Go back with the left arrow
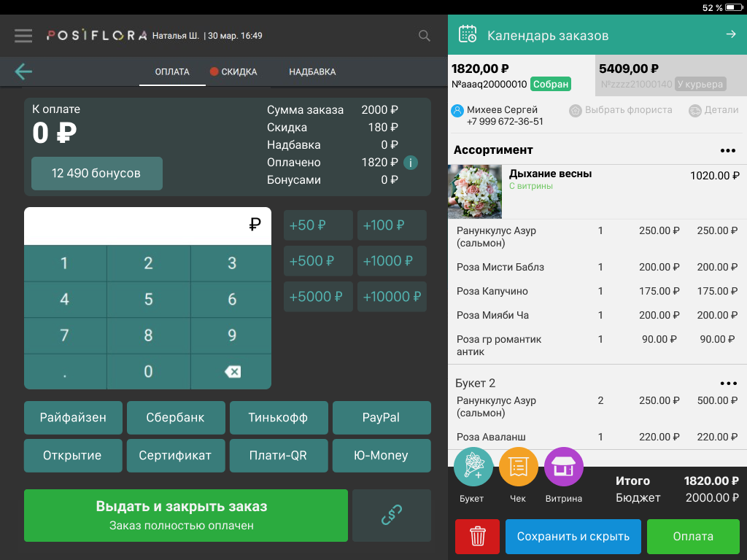Image resolution: width=747 pixels, height=560 pixels. click(23, 72)
